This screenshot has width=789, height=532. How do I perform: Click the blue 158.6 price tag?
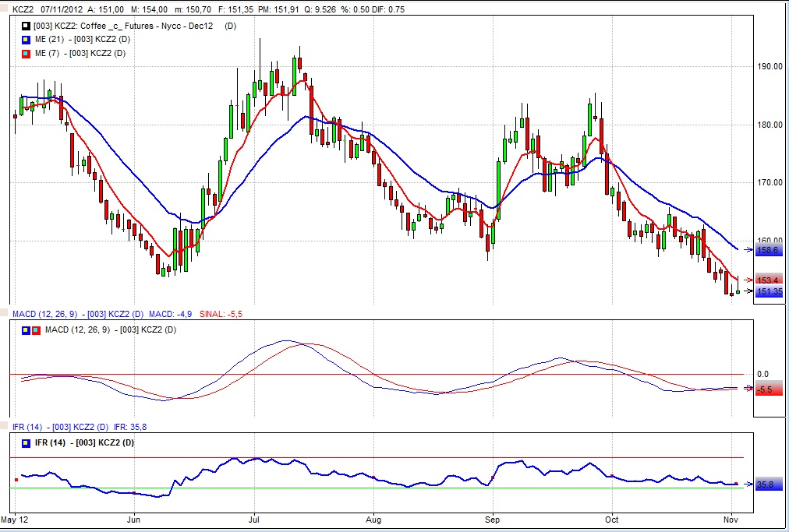(768, 250)
